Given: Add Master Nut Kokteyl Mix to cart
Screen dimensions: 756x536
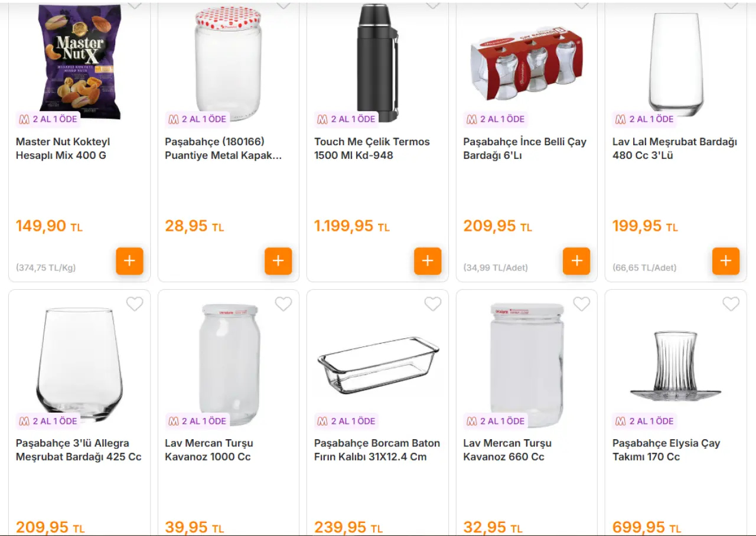Looking at the screenshot, I should pyautogui.click(x=129, y=261).
